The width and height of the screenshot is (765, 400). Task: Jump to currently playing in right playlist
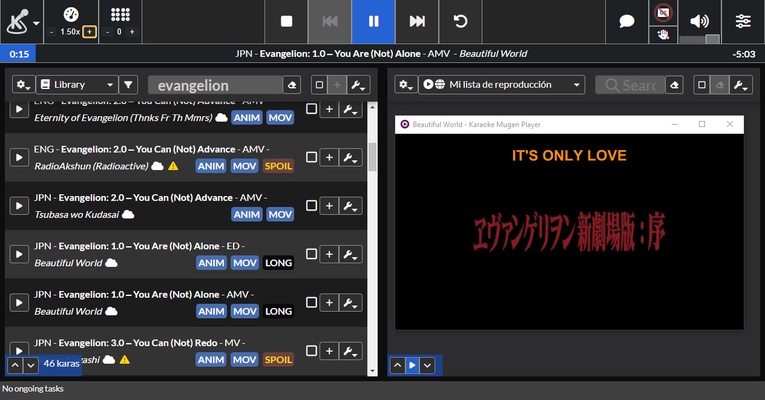point(412,365)
